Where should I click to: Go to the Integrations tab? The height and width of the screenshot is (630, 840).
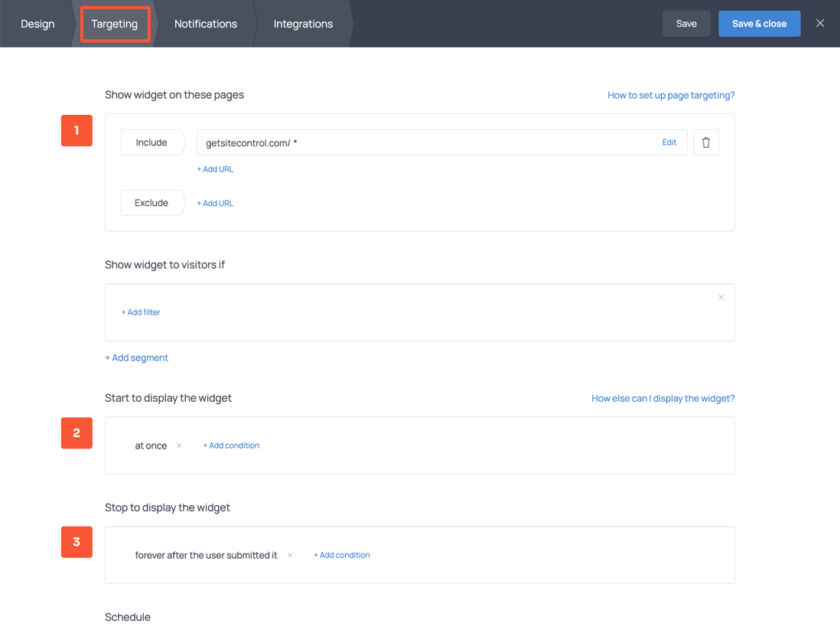pyautogui.click(x=303, y=24)
